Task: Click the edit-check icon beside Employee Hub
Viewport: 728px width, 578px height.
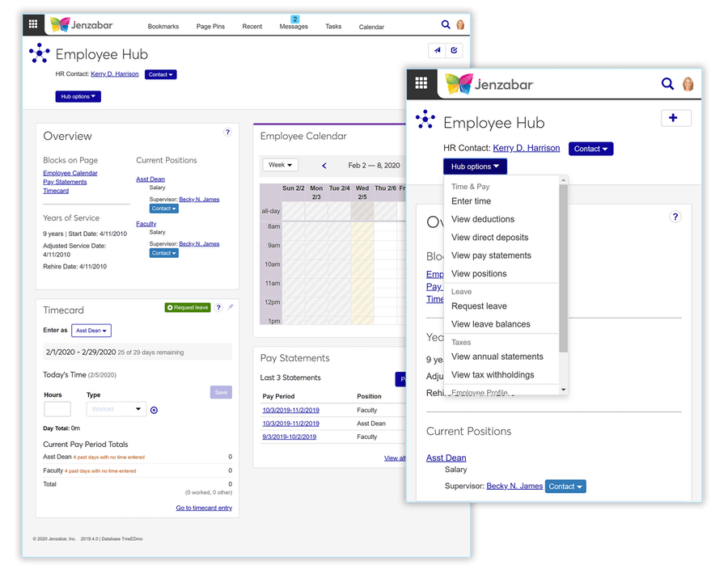Action: click(454, 50)
